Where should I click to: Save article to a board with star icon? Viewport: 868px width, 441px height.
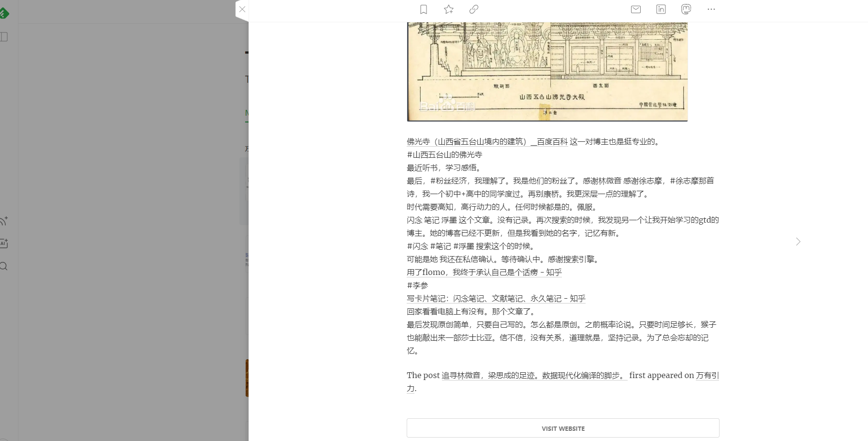click(x=449, y=9)
